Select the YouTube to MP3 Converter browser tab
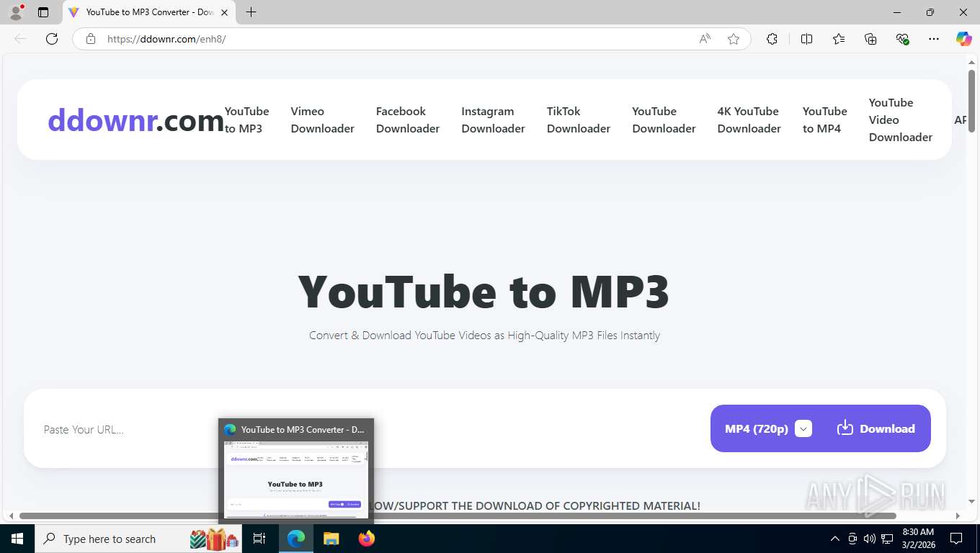980x553 pixels. tap(149, 12)
